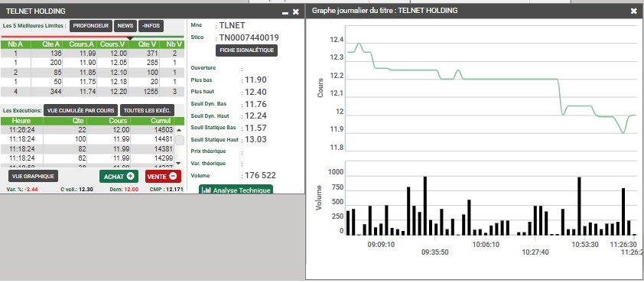The width and height of the screenshot is (644, 283).
Task: Close the Graphe journalier chart window
Action: [634, 11]
